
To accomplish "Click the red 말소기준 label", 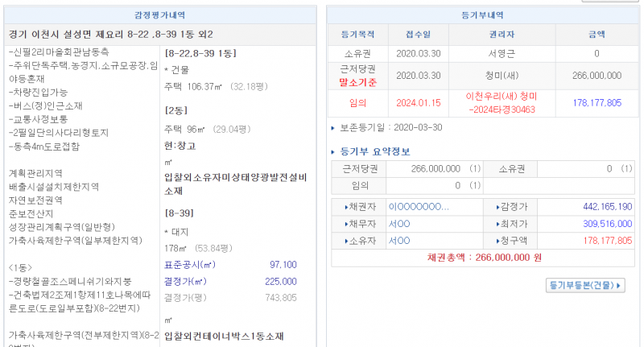I will click(359, 82).
